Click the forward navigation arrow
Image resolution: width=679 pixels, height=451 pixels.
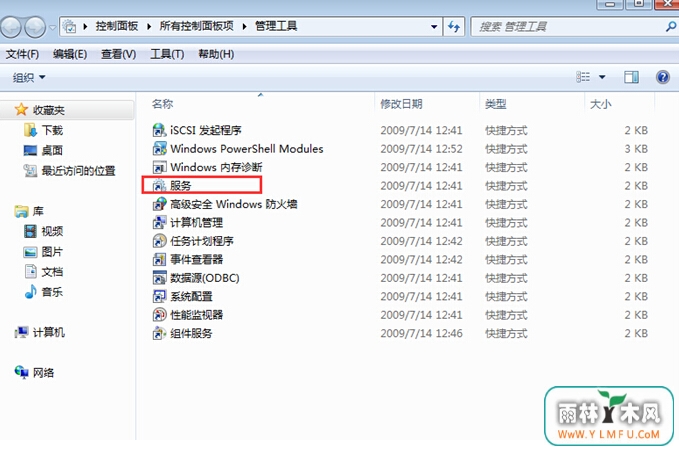(35, 27)
